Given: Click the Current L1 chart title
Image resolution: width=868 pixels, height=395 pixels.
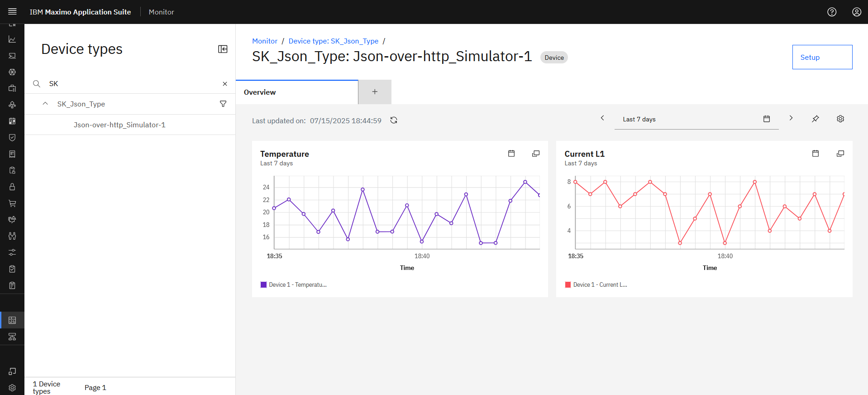Looking at the screenshot, I should [584, 154].
